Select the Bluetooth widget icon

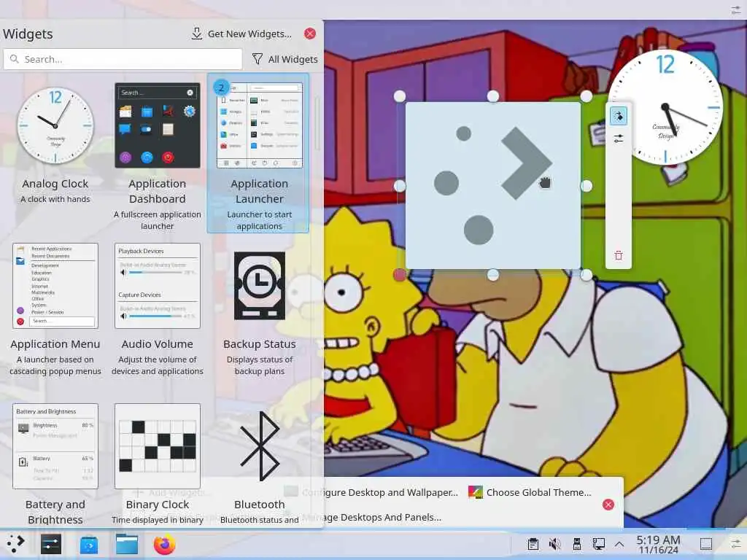coord(260,446)
